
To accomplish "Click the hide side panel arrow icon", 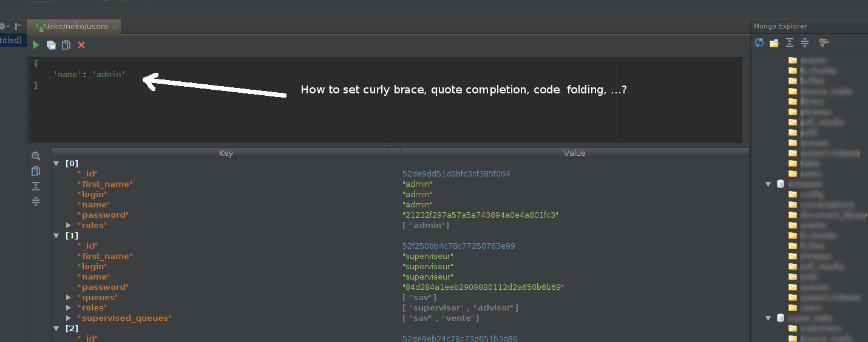I will coord(19,27).
